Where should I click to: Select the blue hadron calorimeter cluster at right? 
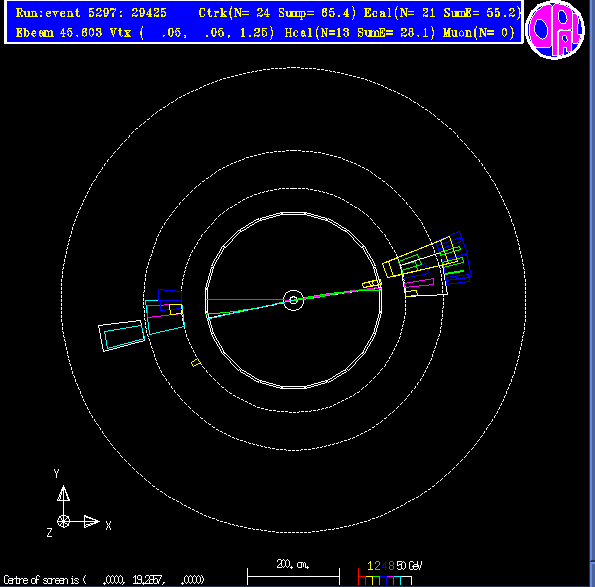pyautogui.click(x=456, y=258)
